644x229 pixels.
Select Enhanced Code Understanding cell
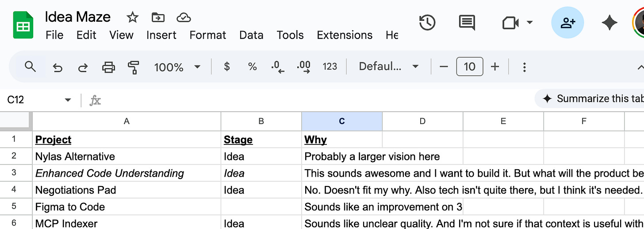126,173
